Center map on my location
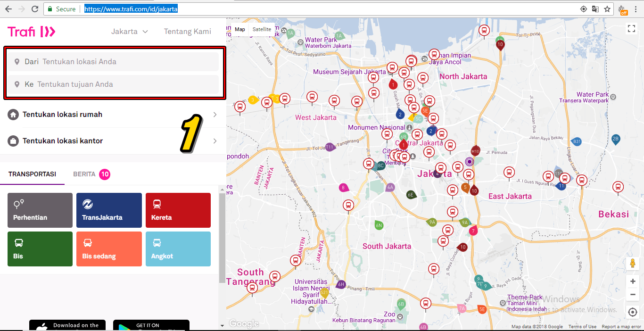The height and width of the screenshot is (331, 644). 633,312
